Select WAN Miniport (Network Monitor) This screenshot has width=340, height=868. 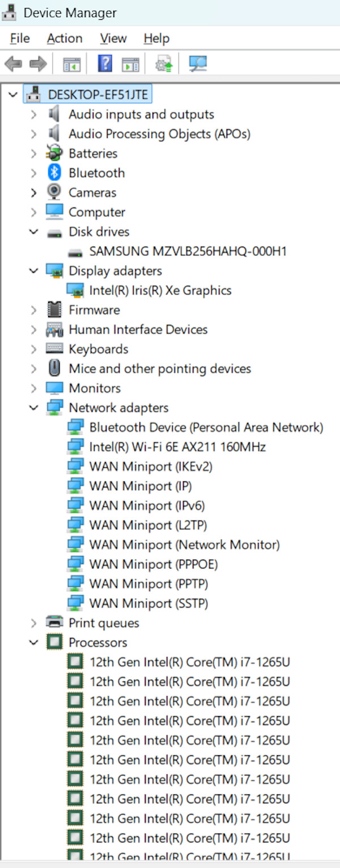coord(185,545)
